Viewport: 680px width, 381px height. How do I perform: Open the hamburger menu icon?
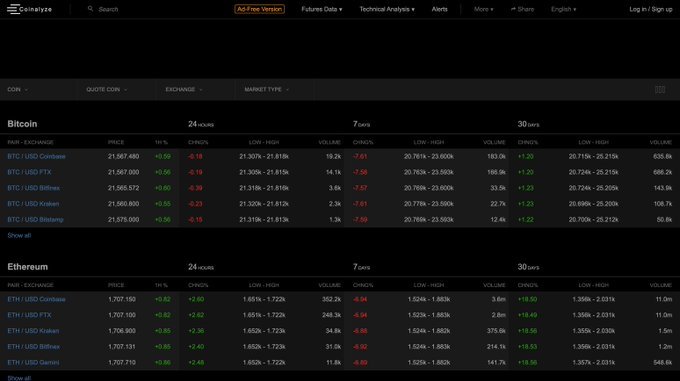click(13, 9)
